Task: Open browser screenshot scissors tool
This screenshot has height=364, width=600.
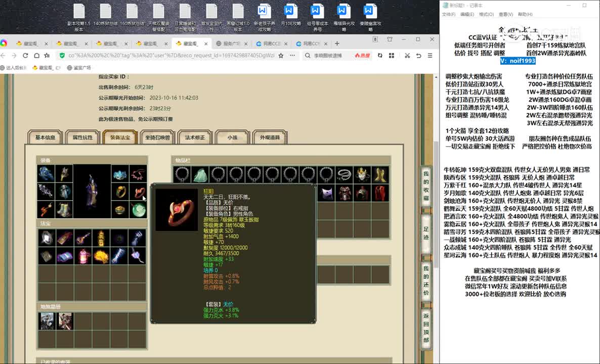Action: point(407,56)
